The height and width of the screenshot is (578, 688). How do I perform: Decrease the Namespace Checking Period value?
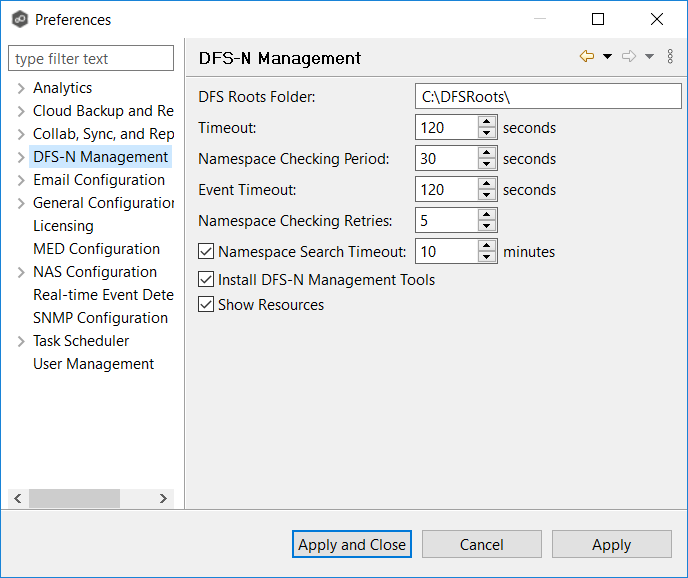[487, 164]
